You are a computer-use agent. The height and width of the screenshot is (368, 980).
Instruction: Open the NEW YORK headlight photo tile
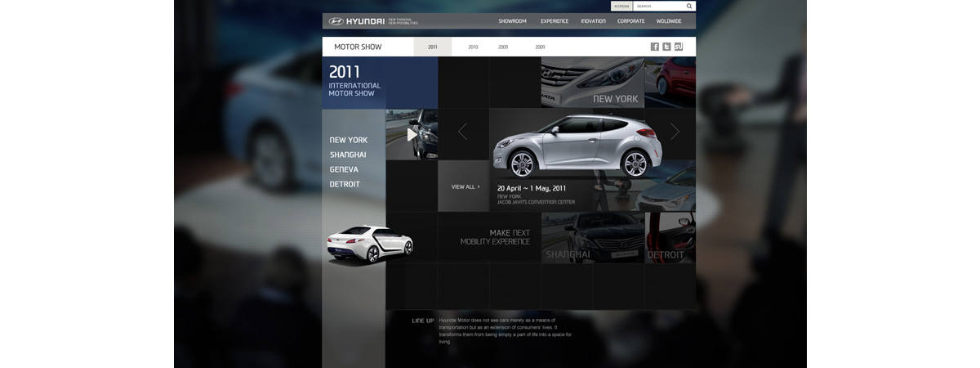coord(592,83)
